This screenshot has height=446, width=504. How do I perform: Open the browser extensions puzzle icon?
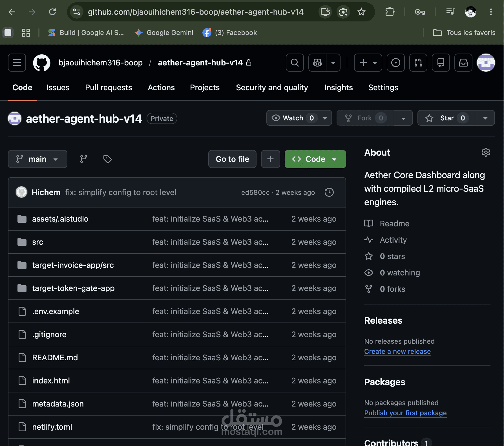pyautogui.click(x=390, y=12)
